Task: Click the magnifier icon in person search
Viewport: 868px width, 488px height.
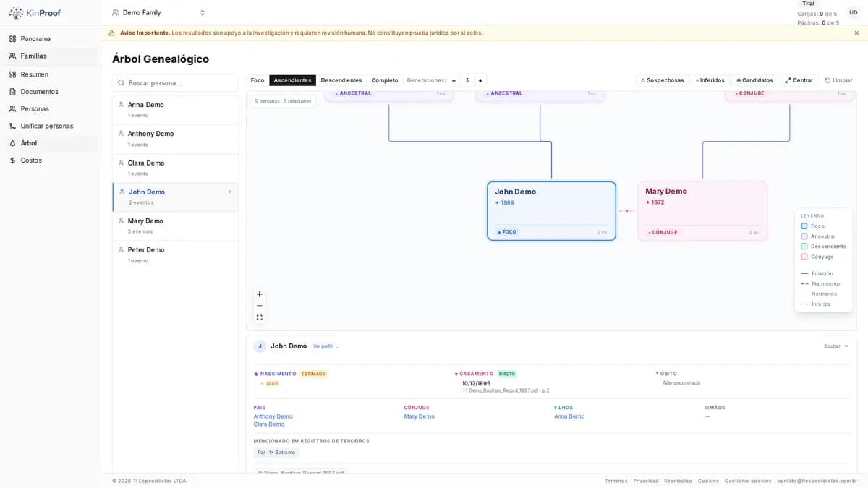Action: coord(120,83)
